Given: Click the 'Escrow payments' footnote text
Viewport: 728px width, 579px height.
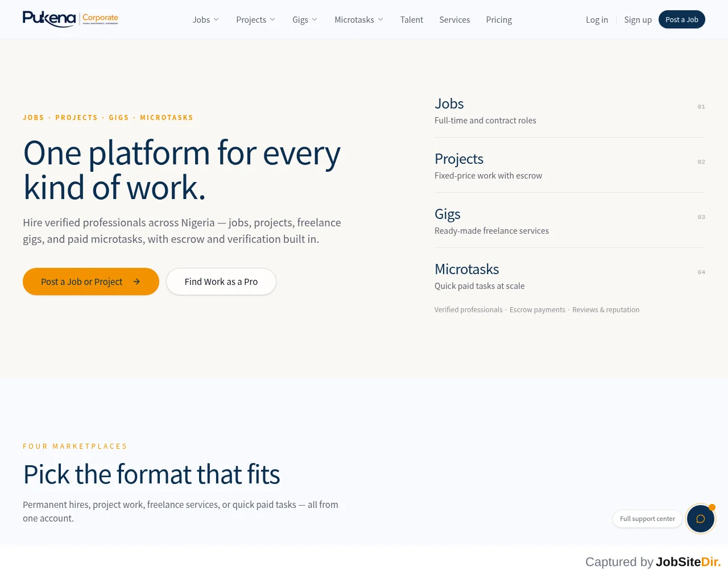Looking at the screenshot, I should (x=537, y=310).
